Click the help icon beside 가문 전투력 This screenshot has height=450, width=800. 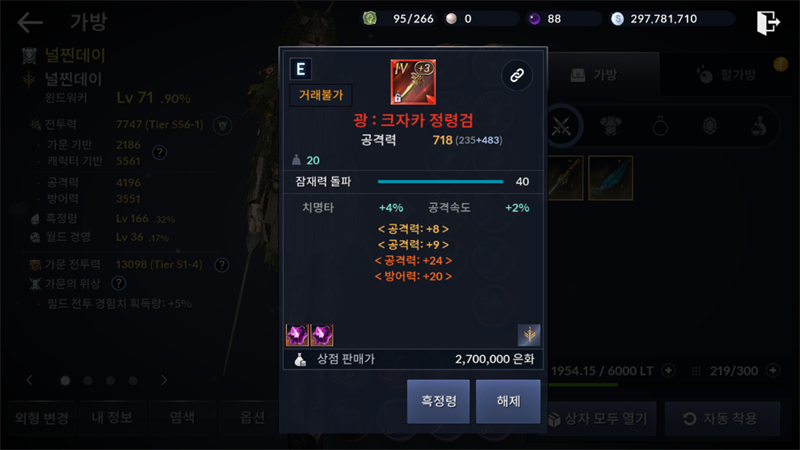(x=221, y=265)
